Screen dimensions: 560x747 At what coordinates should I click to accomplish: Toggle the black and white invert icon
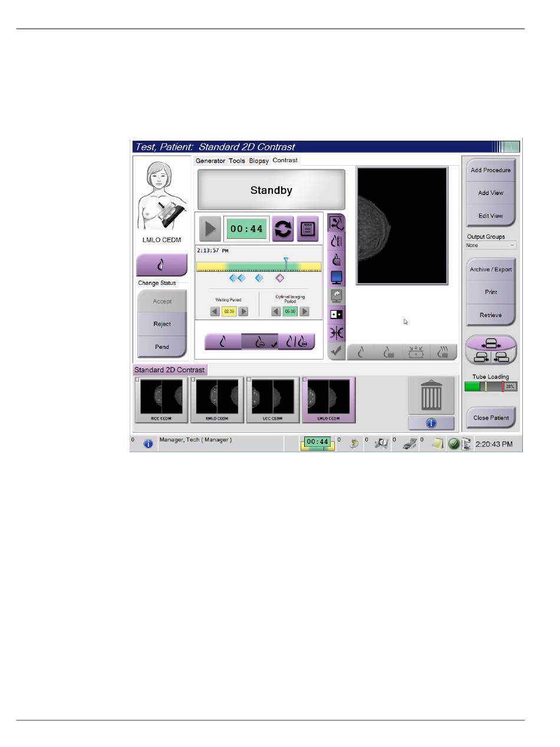[337, 314]
